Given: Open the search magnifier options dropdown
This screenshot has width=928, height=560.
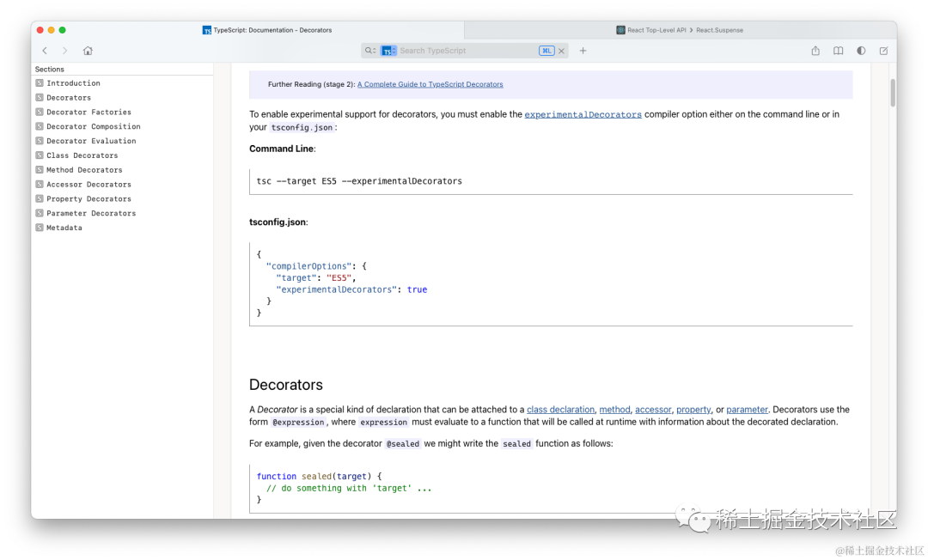Looking at the screenshot, I should coord(370,51).
